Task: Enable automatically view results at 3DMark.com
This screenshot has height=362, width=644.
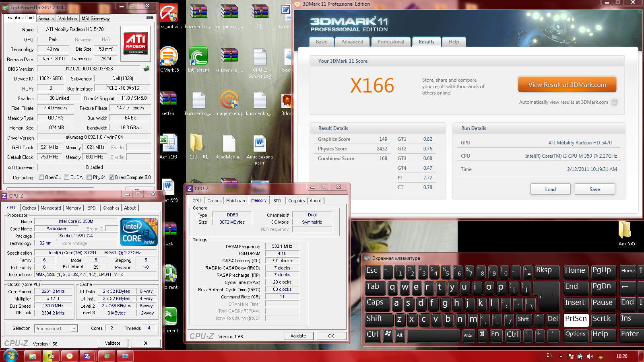Action: (614, 102)
